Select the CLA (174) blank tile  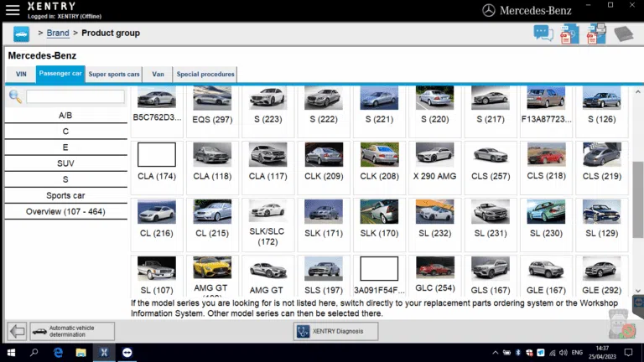(157, 167)
